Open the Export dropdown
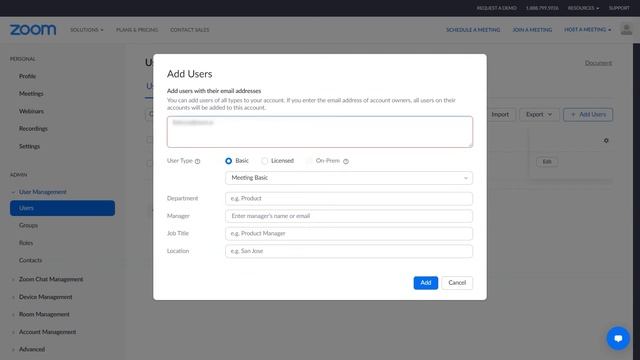This screenshot has height=360, width=640. pos(539,115)
